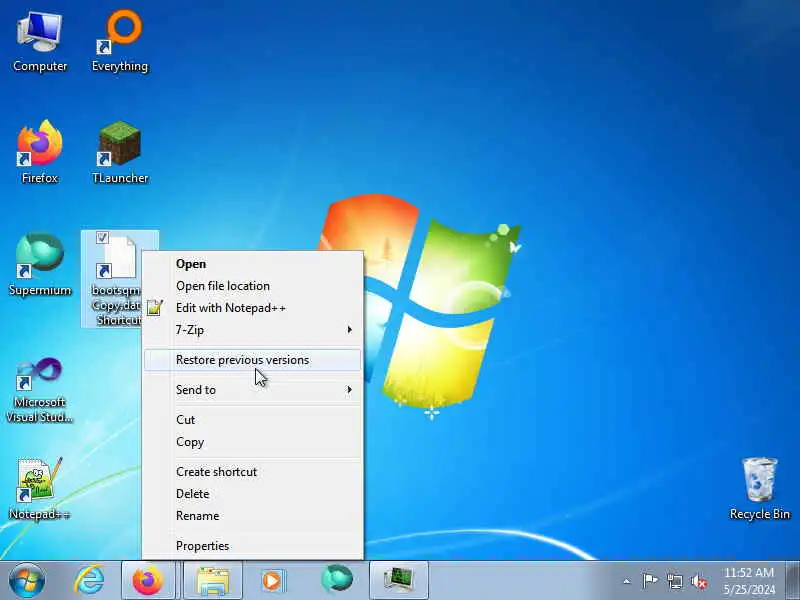Select the Notepad++ desktop shortcut
The height and width of the screenshot is (600, 800).
pos(40,489)
